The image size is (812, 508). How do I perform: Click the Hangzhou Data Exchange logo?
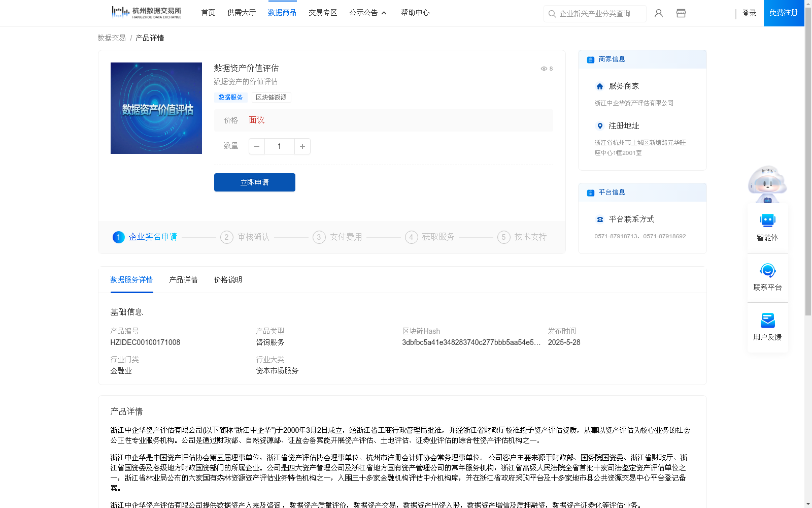coord(146,13)
